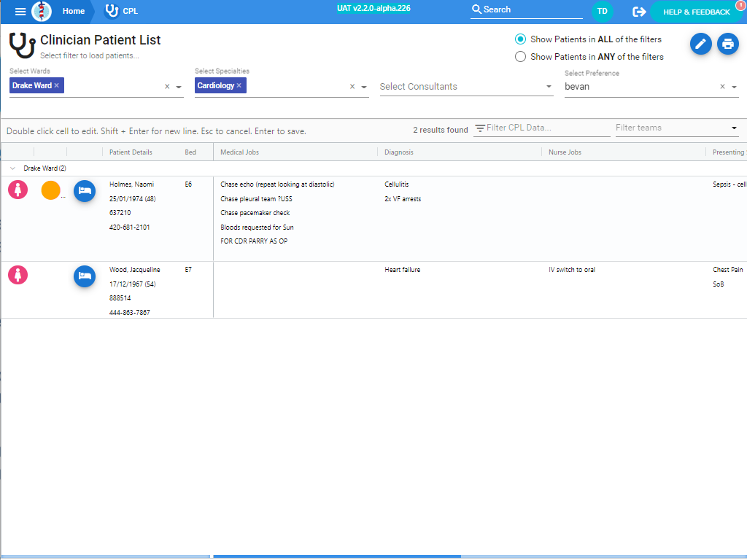Go to Home in breadcrumb
This screenshot has height=560, width=747.
pyautogui.click(x=74, y=11)
